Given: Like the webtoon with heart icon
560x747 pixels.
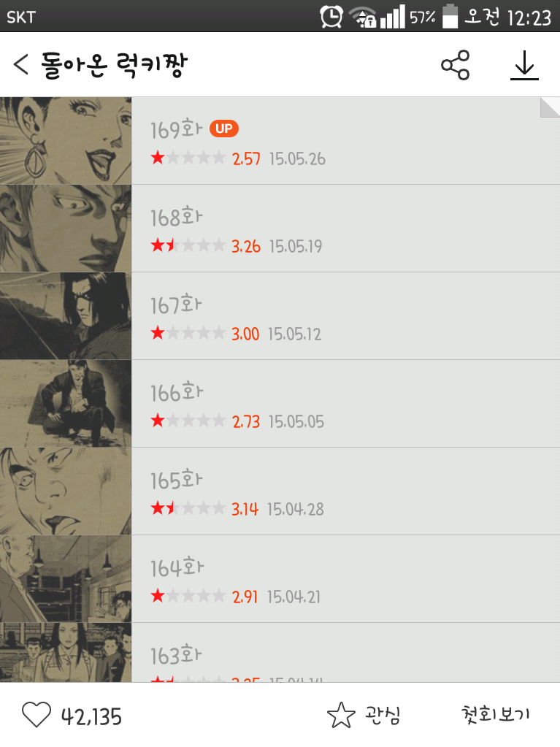Looking at the screenshot, I should point(37,715).
